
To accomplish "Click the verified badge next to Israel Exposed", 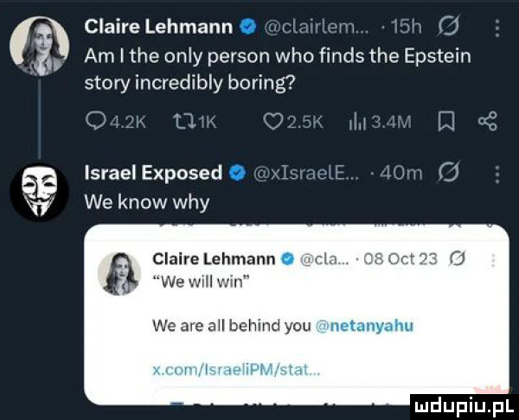I will [234, 172].
